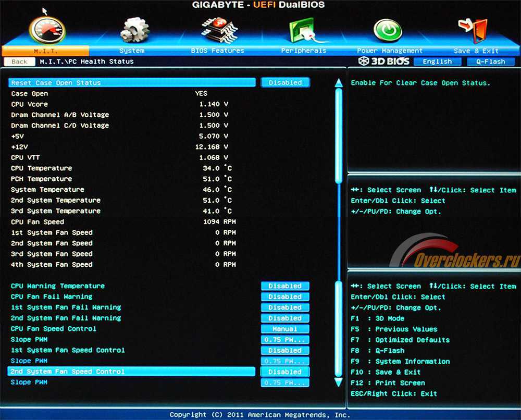Change CPU Fan Fail Warning Disabled value

(x=285, y=297)
